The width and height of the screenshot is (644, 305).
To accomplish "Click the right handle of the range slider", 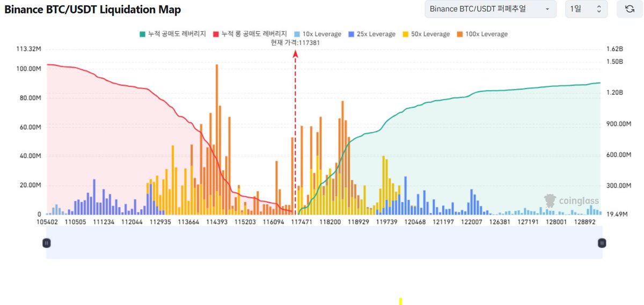I will [x=602, y=243].
